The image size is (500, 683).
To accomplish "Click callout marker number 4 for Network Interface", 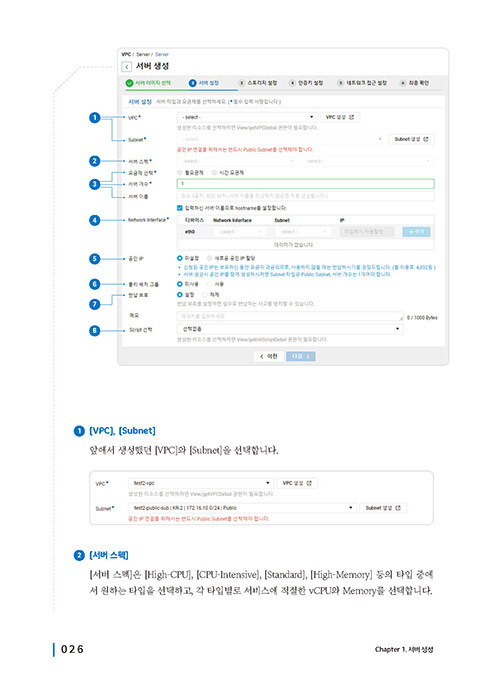I will (95, 220).
